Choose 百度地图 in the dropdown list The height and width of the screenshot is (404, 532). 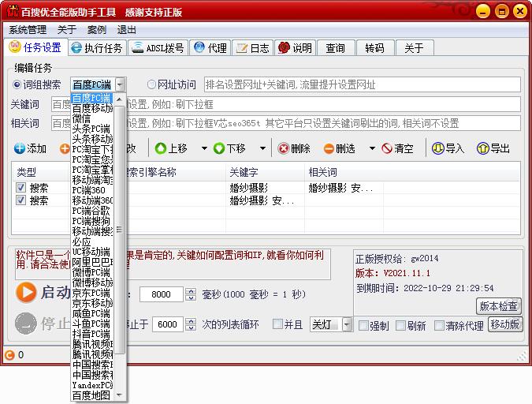(x=92, y=395)
